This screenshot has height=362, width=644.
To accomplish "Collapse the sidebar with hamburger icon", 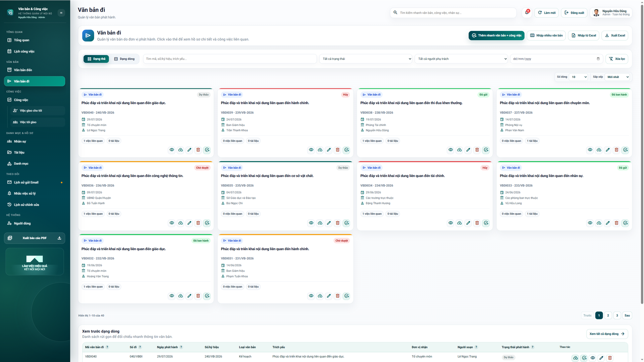I will tap(61, 13).
